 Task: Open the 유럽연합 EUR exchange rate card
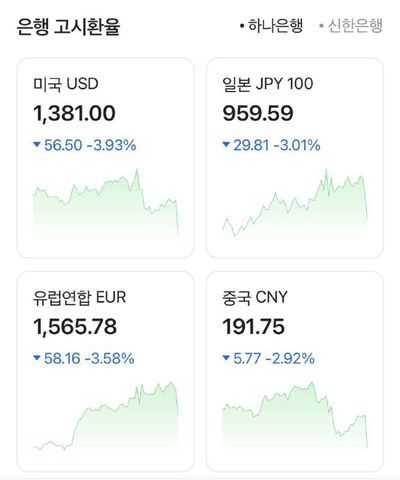coord(105,371)
